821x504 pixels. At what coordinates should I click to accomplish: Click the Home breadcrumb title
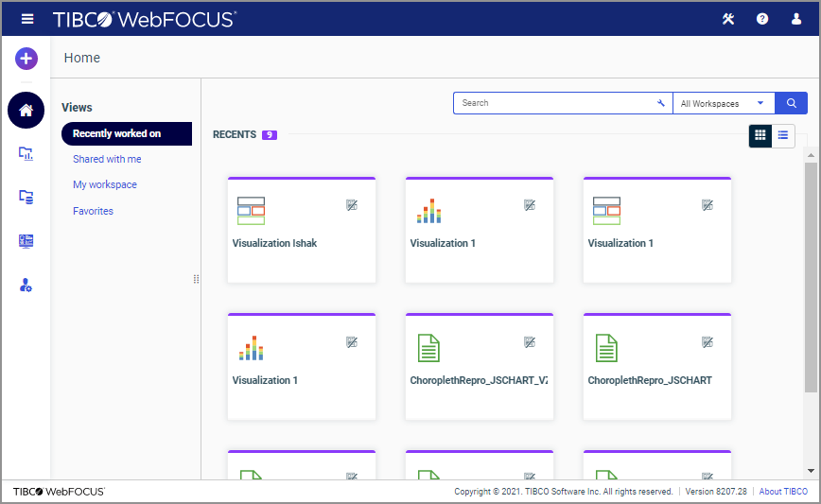(82, 58)
